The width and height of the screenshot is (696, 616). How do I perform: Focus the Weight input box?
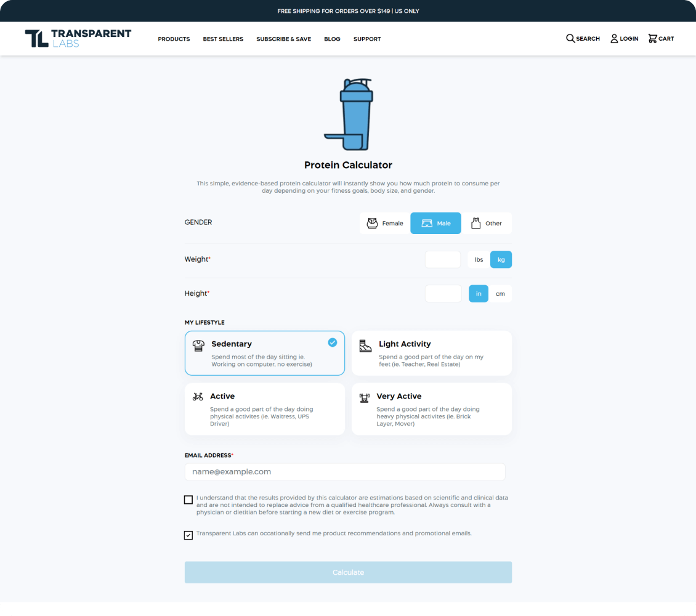[x=442, y=260]
